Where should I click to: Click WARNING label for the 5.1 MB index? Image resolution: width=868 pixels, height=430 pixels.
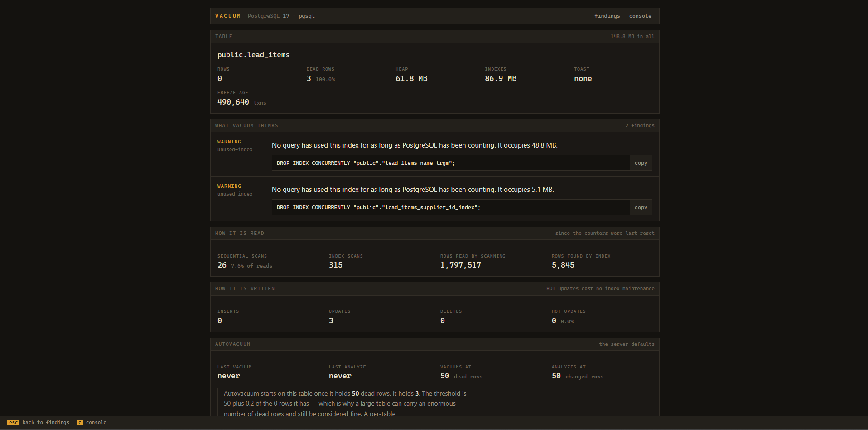click(229, 186)
